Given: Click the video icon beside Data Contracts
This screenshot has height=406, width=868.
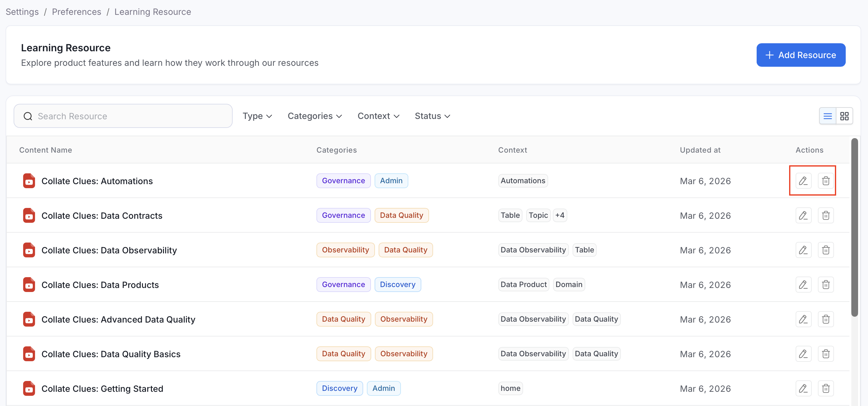Looking at the screenshot, I should click(x=29, y=215).
